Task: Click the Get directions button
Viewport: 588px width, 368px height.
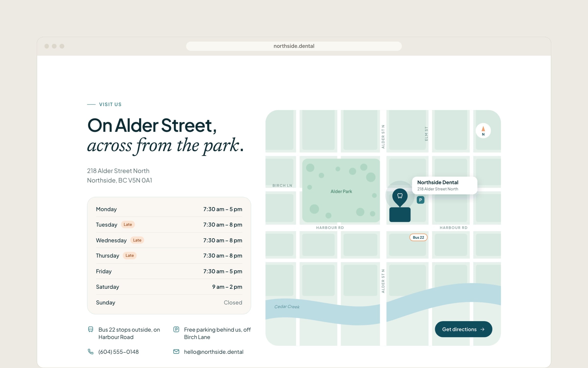Action: tap(463, 329)
